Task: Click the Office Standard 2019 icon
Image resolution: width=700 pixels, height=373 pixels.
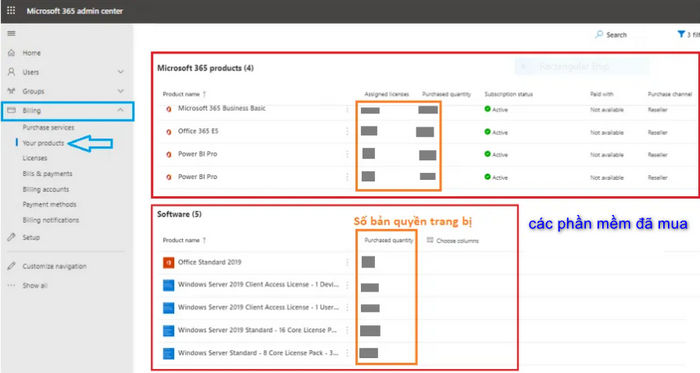Action: tap(168, 262)
